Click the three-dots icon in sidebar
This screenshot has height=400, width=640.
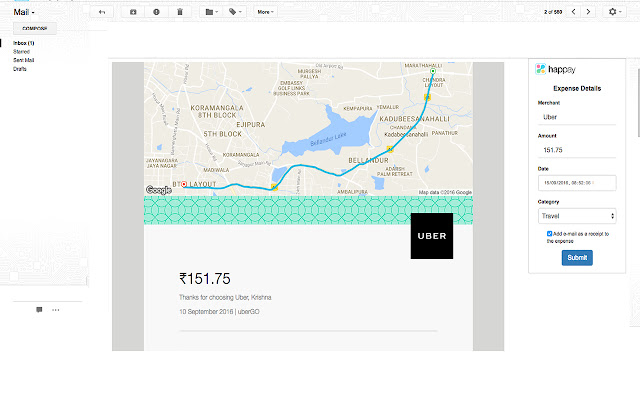coord(56,310)
